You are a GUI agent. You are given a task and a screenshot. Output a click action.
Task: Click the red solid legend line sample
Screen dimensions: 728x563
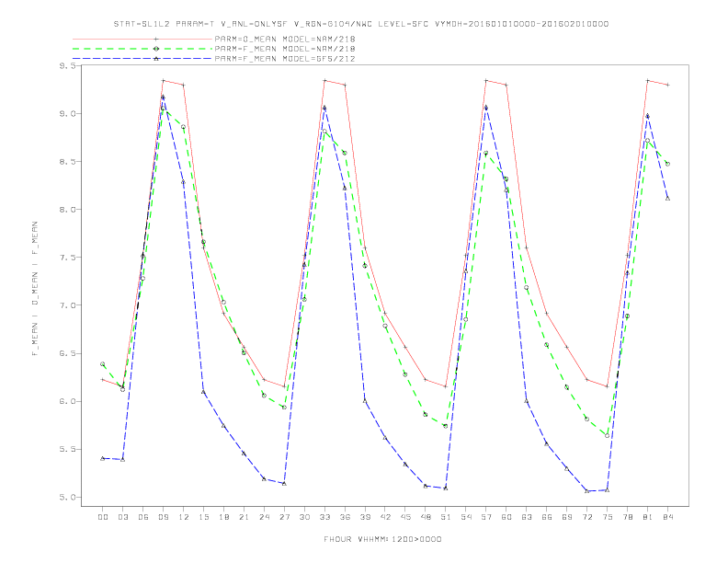pos(142,39)
